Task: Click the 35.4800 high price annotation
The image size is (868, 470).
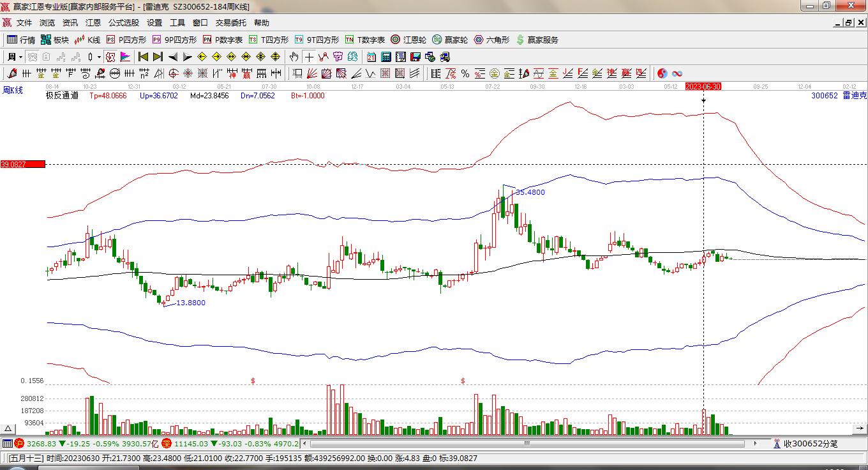Action: (x=530, y=192)
